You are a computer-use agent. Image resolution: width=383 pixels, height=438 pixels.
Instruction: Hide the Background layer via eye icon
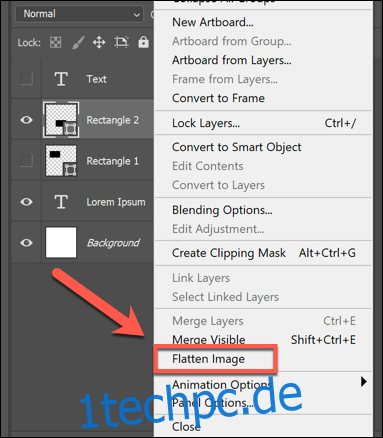pos(26,243)
